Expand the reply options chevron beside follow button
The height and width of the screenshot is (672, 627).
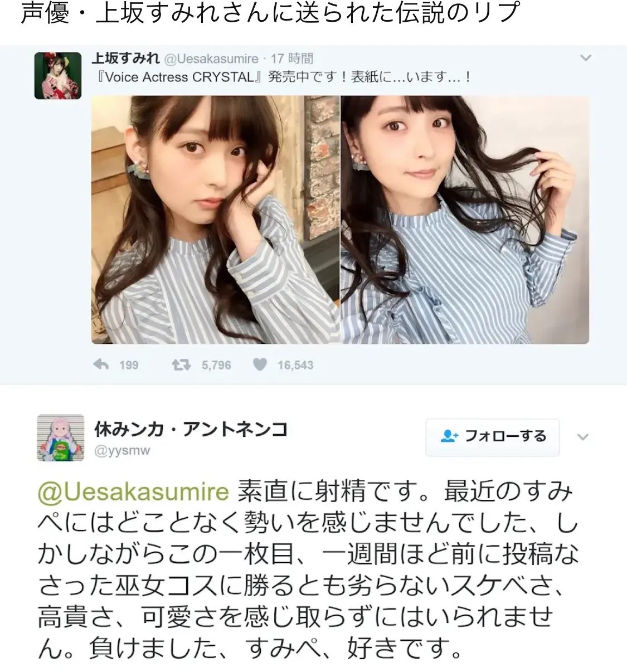point(583,437)
